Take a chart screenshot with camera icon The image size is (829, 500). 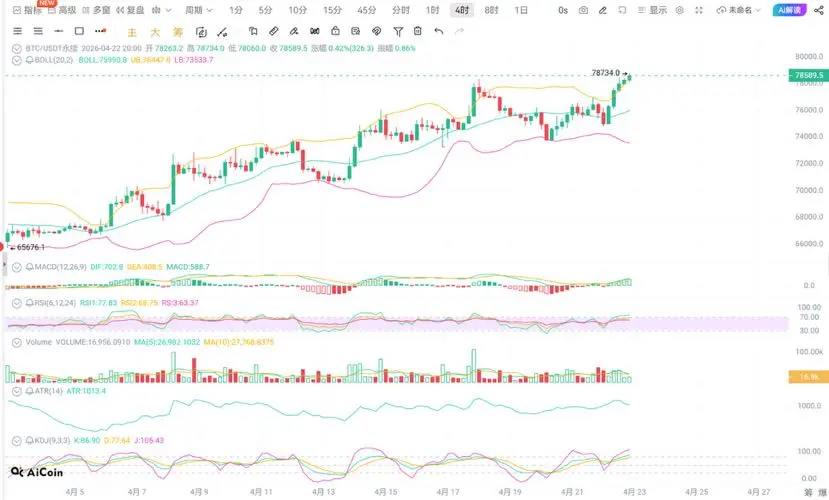583,10
